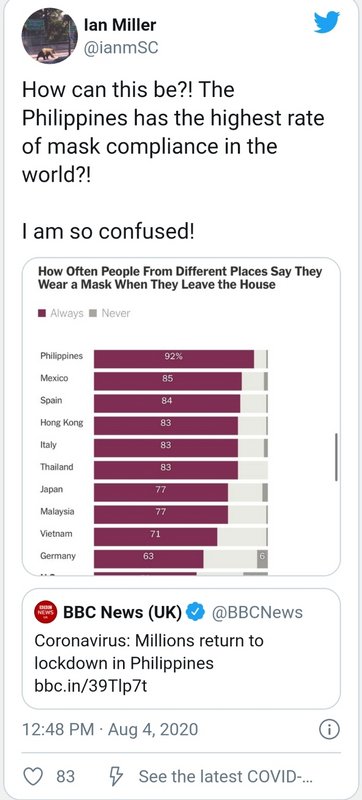The height and width of the screenshot is (800, 362).
Task: Open the @ianmSC handle link
Action: point(120,47)
